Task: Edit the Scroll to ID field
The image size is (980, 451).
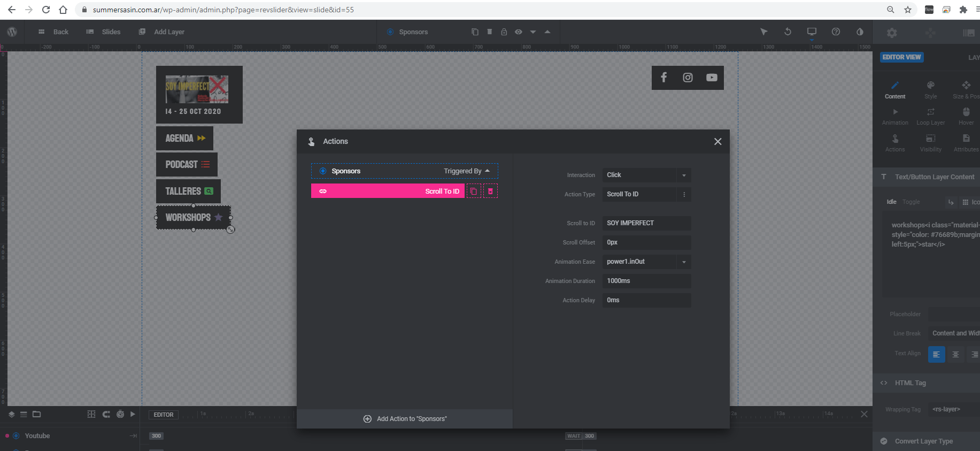Action: tap(647, 223)
